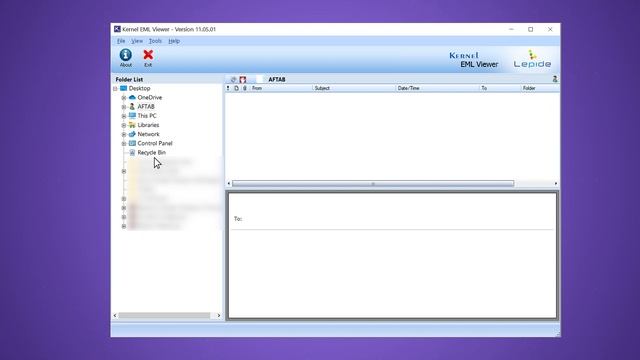Screen dimensions: 640x360
Task: Select Libraries in folder tree
Action: 148,125
